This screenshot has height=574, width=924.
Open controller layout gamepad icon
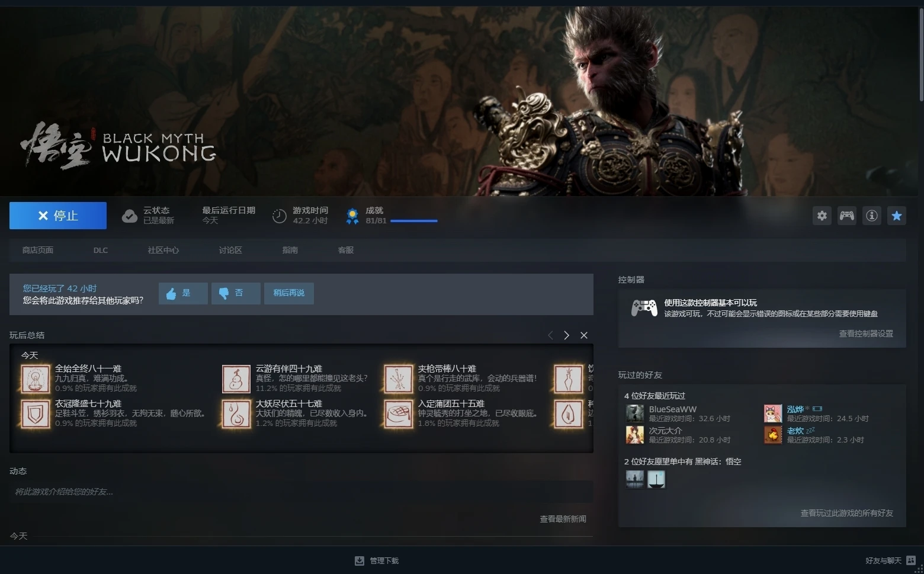coord(847,216)
